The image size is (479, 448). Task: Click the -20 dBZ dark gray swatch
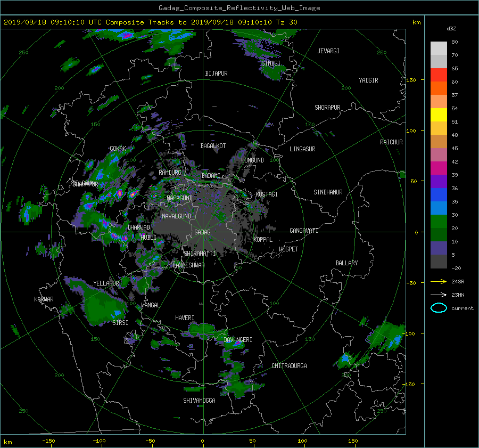[x=439, y=262]
